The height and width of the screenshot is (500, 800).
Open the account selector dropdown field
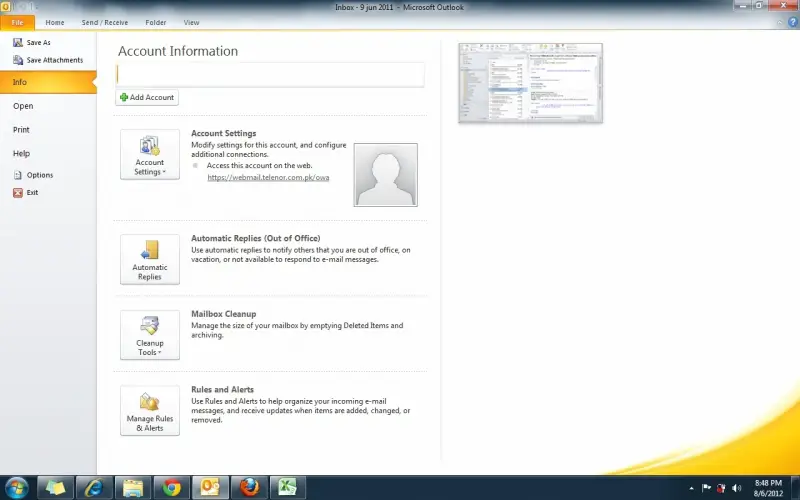point(271,75)
